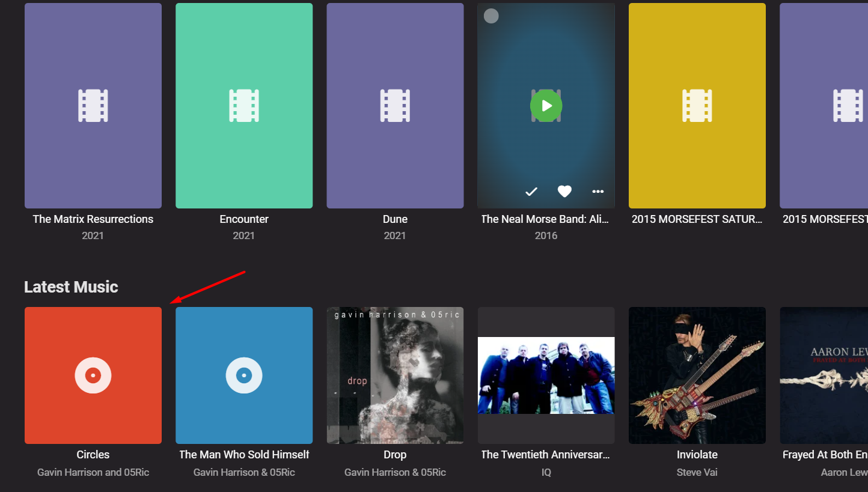Click the 'Circles' album title
The height and width of the screenshot is (492, 868).
coord(93,455)
